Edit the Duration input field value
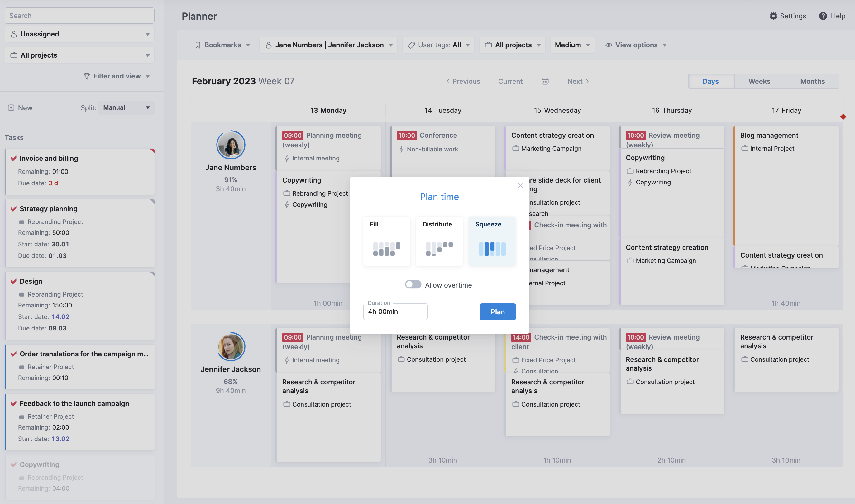855x504 pixels. (x=395, y=311)
